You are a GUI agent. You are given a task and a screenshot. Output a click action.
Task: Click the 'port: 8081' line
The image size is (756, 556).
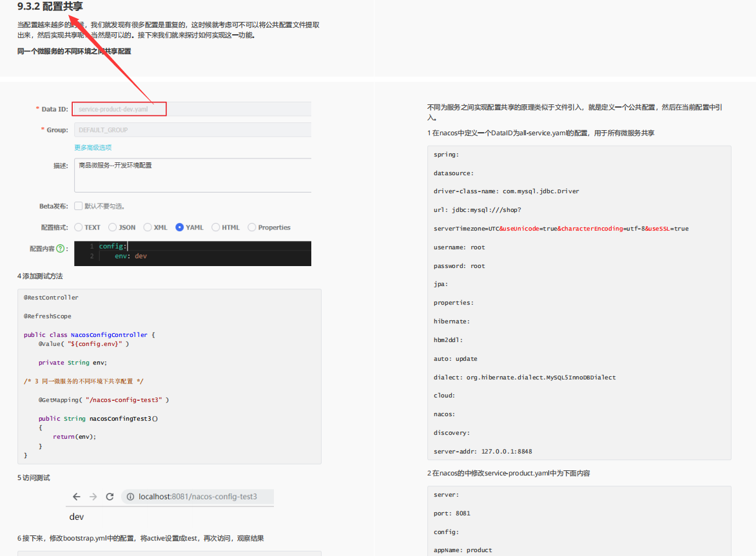pyautogui.click(x=452, y=513)
